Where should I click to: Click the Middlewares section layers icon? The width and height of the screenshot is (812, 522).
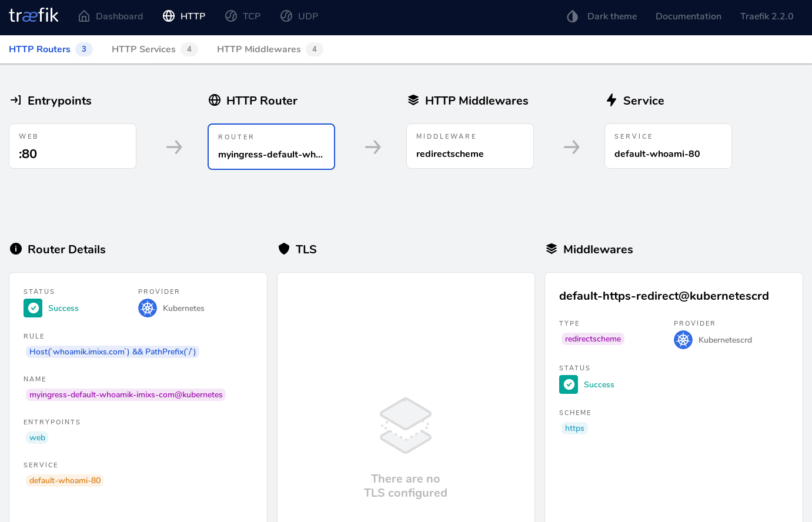coord(552,249)
